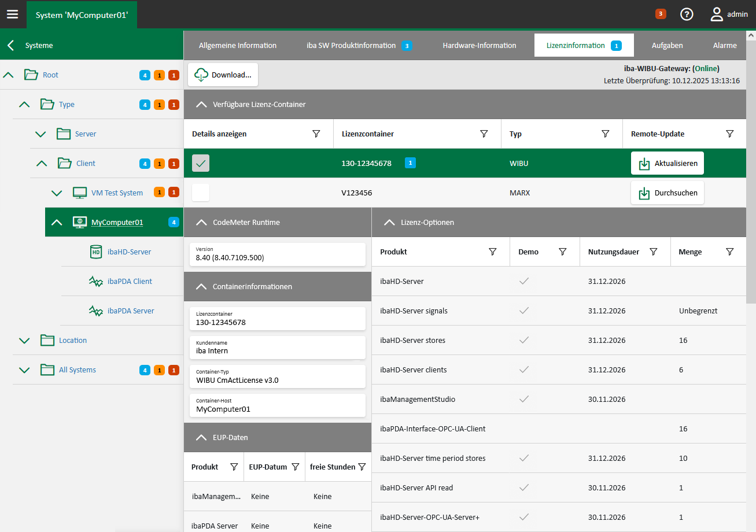Image resolution: width=756 pixels, height=532 pixels.
Task: Open the Hardware-Information tab
Action: (x=480, y=45)
